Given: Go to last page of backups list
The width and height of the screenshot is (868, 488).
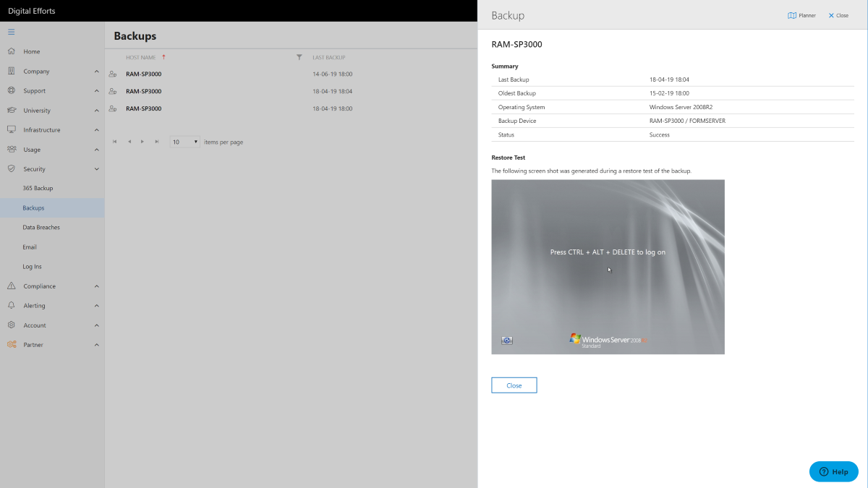Looking at the screenshot, I should [x=156, y=142].
